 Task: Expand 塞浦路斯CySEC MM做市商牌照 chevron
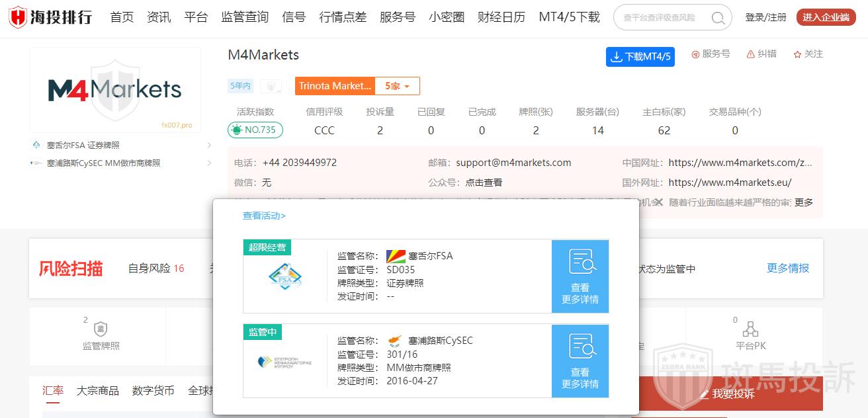[x=209, y=163]
